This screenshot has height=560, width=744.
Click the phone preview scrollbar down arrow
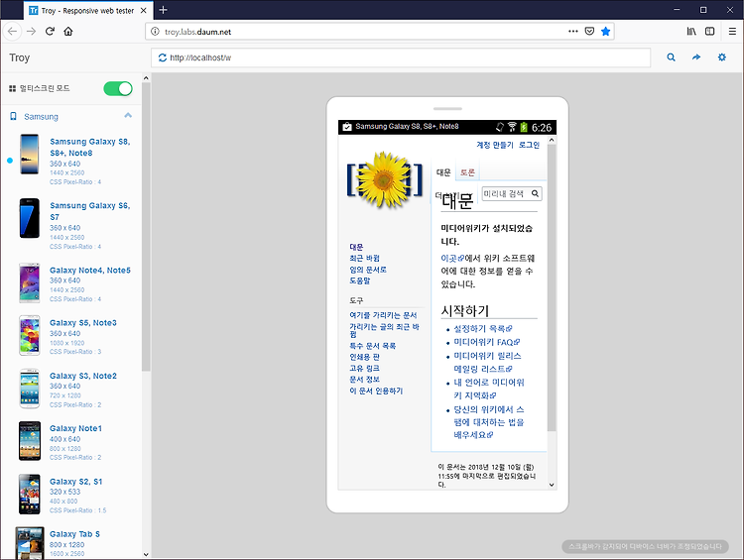coord(552,485)
